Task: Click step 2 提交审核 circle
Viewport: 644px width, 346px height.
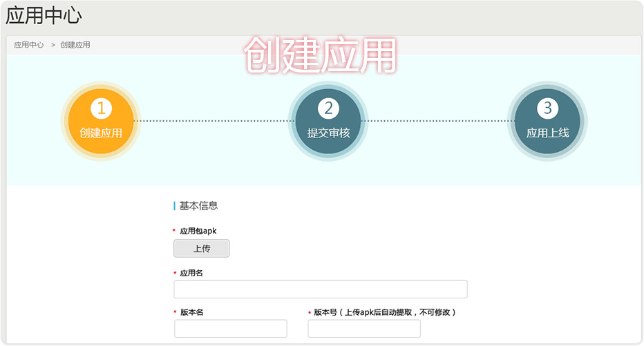Action: tap(328, 121)
